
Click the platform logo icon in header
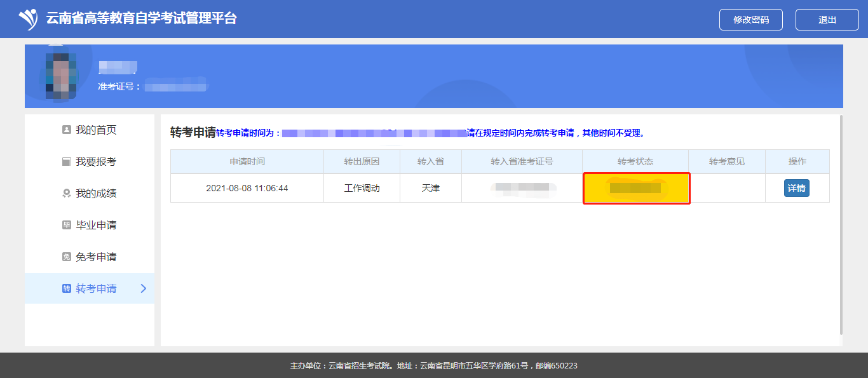click(x=28, y=19)
